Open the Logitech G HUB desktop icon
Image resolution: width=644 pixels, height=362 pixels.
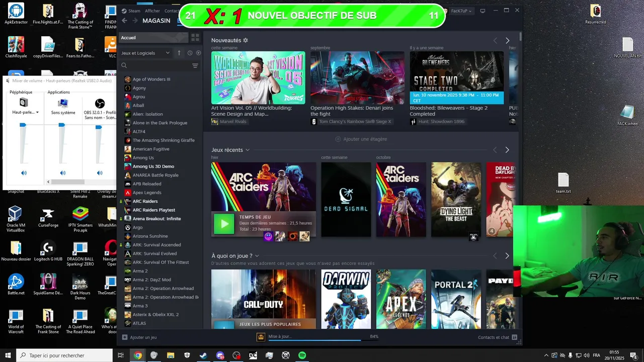tap(48, 252)
